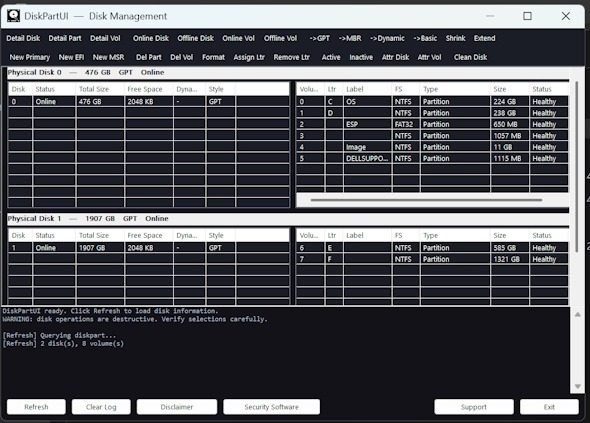590x423 pixels.
Task: Click Size column header in Disk 1 volumes
Action: click(509, 235)
